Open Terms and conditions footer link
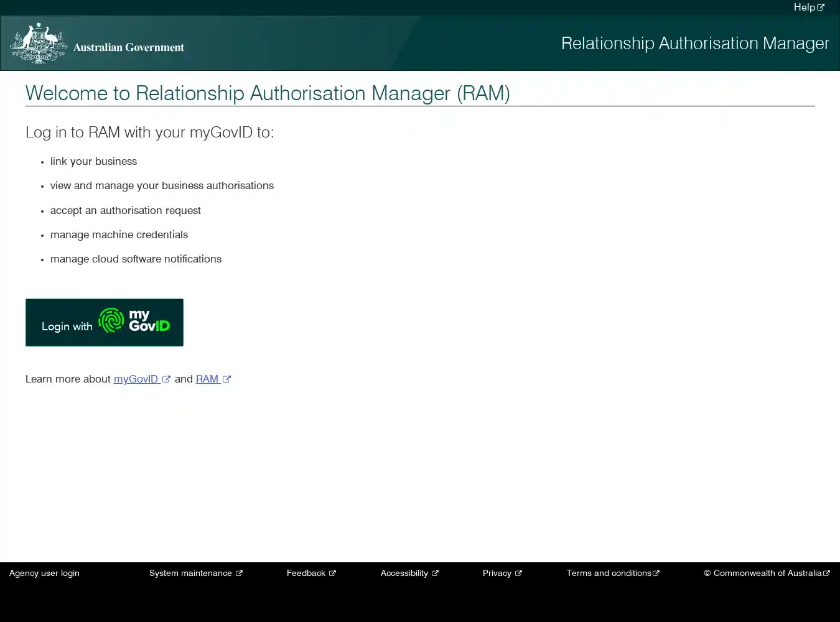The width and height of the screenshot is (840, 622). [x=613, y=573]
